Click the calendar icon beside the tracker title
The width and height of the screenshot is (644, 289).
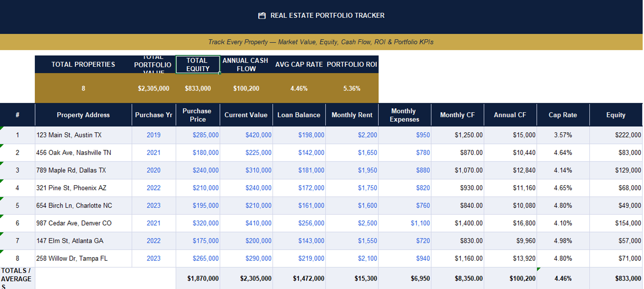pyautogui.click(x=262, y=16)
